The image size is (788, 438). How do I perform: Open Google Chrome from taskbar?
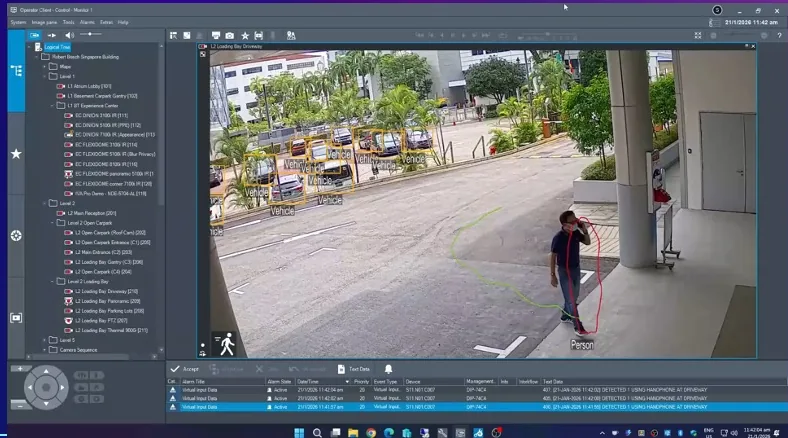pyautogui.click(x=371, y=432)
